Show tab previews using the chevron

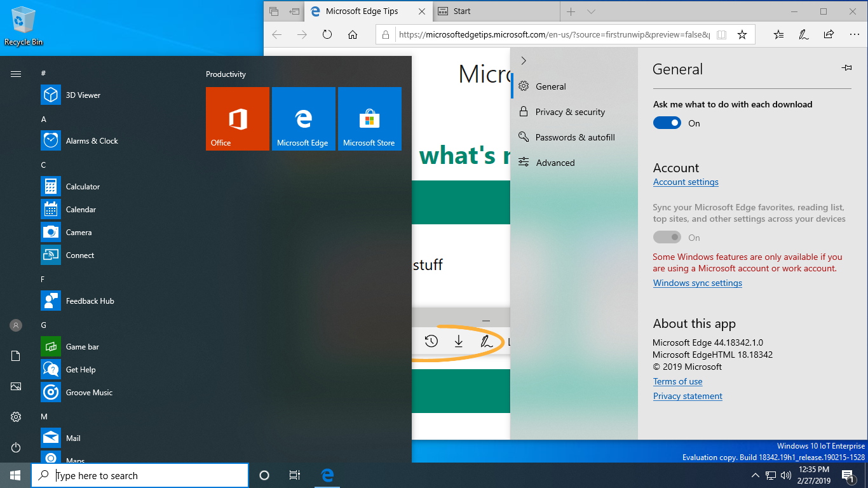pos(591,11)
